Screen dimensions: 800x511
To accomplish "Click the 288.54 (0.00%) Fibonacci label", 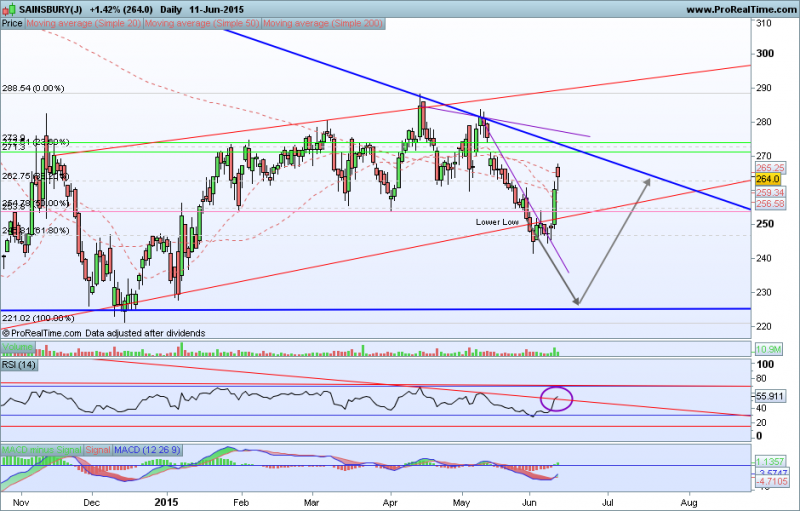I will (x=33, y=88).
